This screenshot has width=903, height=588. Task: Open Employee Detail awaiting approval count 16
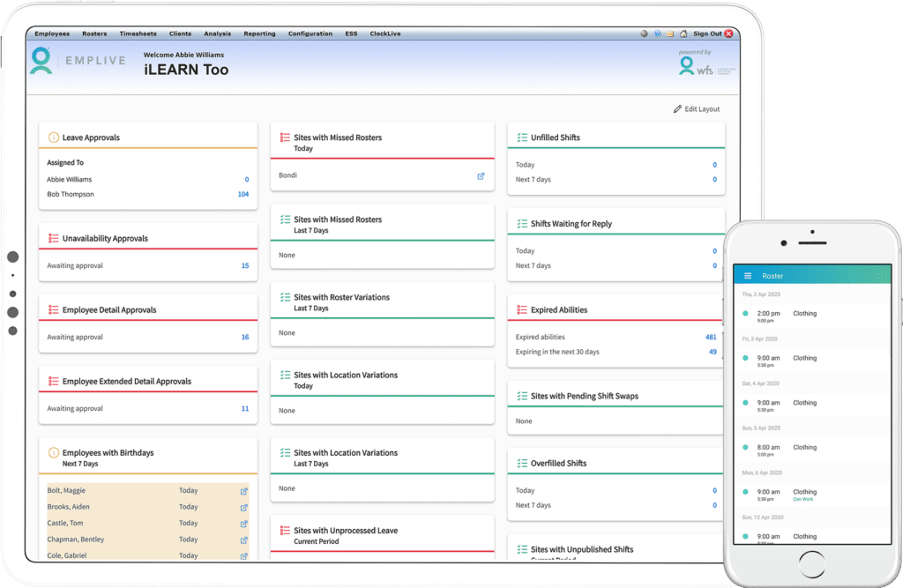(245, 337)
